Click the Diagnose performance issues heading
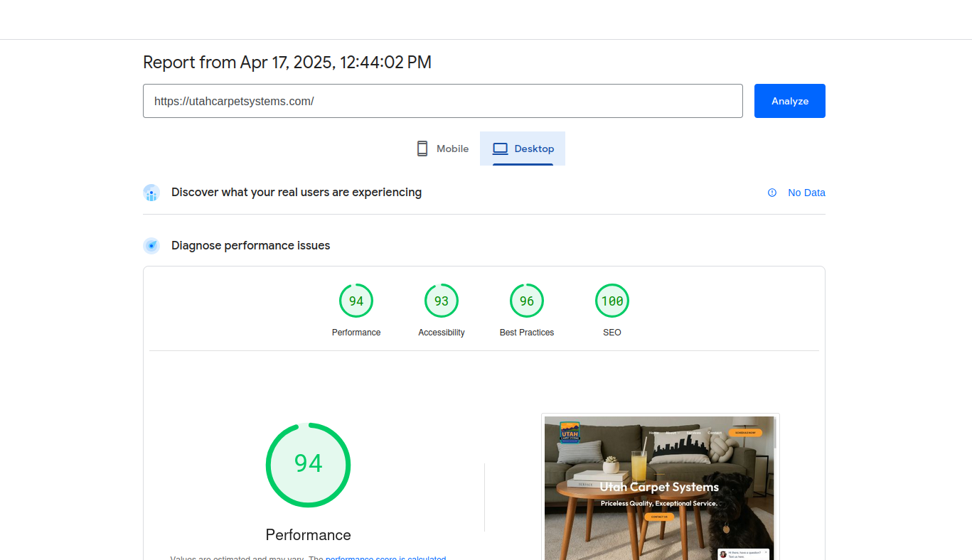This screenshot has height=560, width=972. coord(250,246)
